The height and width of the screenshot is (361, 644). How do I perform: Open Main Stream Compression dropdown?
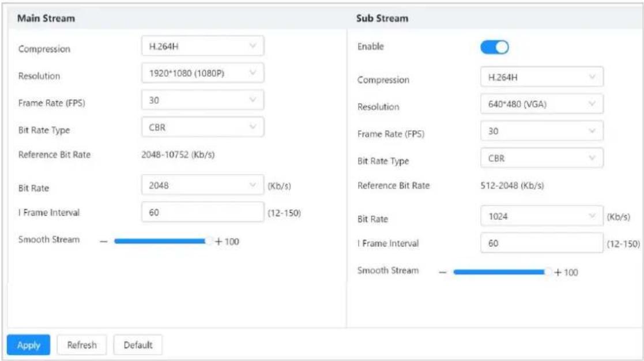[202, 46]
